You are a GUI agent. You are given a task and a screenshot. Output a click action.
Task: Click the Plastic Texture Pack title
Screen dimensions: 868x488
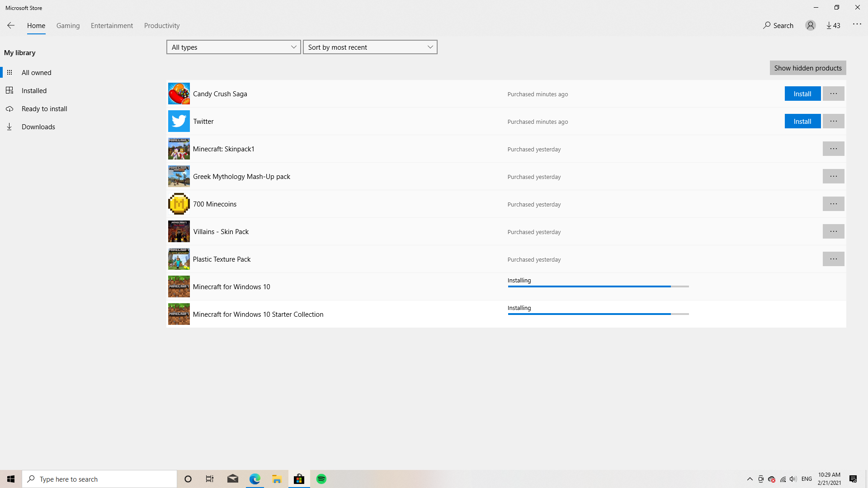coord(222,259)
